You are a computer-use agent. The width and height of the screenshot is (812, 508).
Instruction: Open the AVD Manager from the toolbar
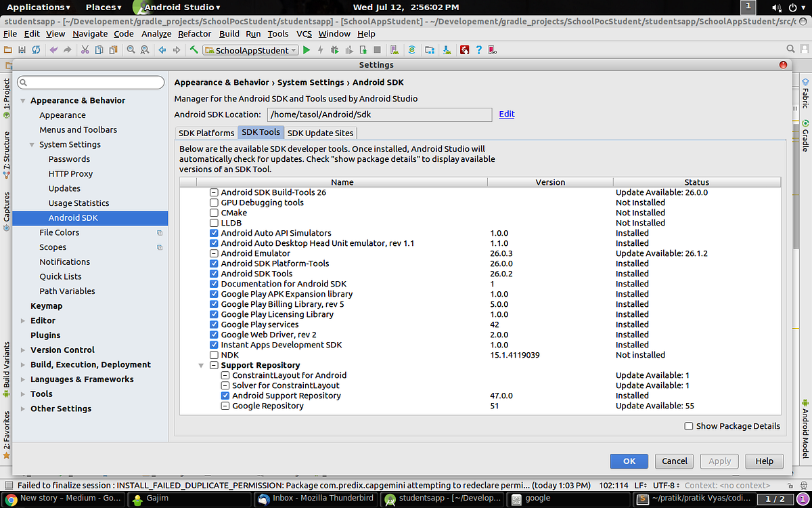[x=393, y=49]
